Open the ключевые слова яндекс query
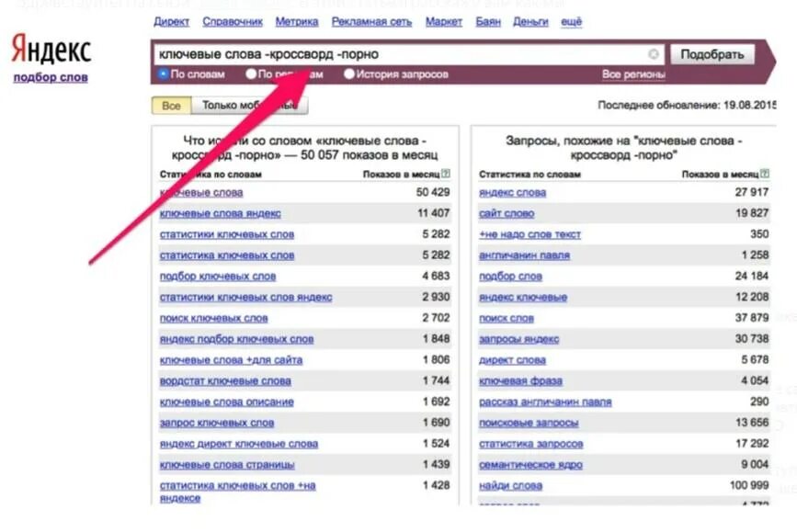The height and width of the screenshot is (532, 797). (220, 213)
